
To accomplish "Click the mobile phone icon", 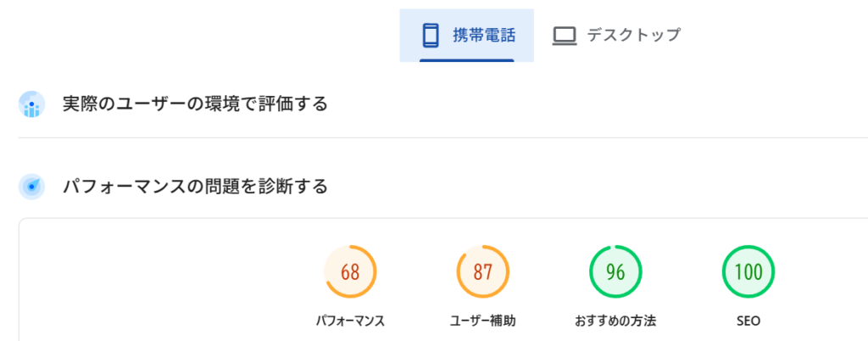I will pos(431,35).
